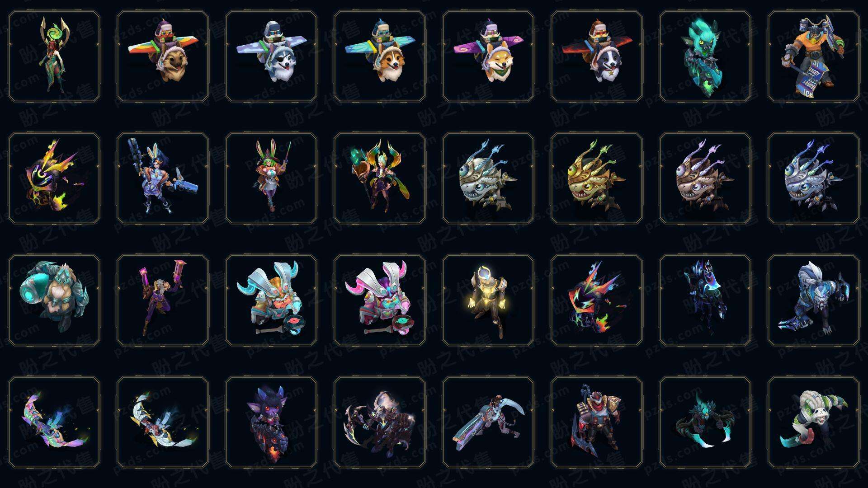Screen dimensions: 868x488
Task: Click the glowing golden armored figure
Action: pos(488,300)
